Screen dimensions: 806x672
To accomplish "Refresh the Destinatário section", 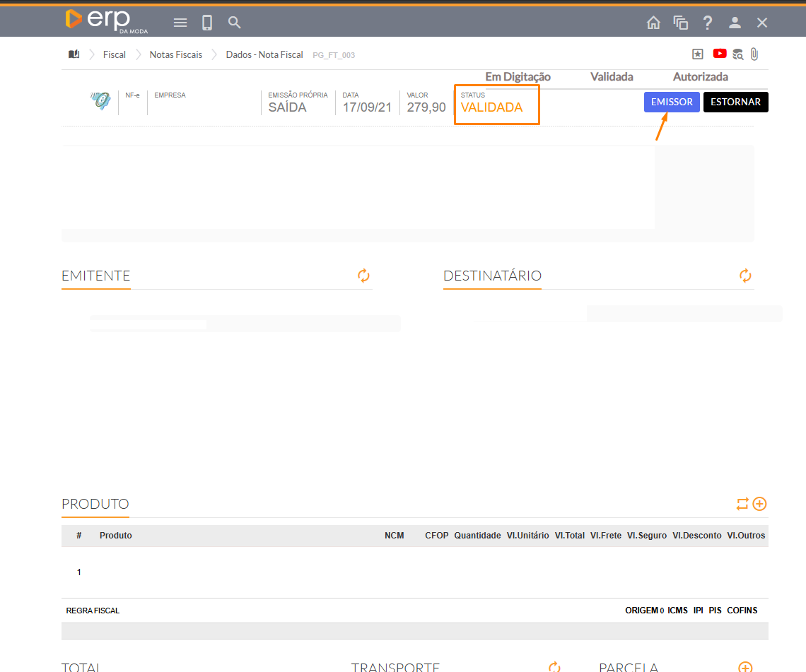I will pos(745,276).
